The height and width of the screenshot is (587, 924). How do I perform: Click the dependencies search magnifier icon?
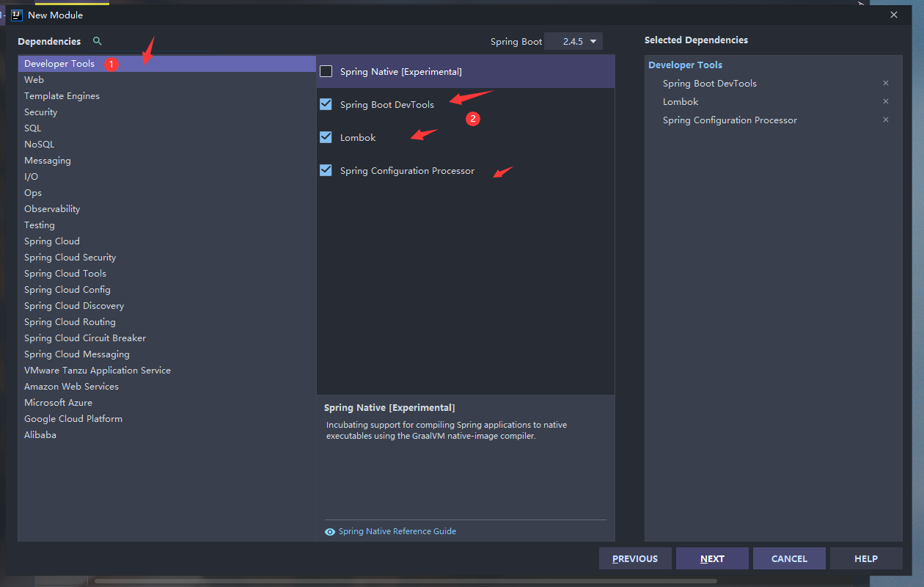[x=98, y=41]
